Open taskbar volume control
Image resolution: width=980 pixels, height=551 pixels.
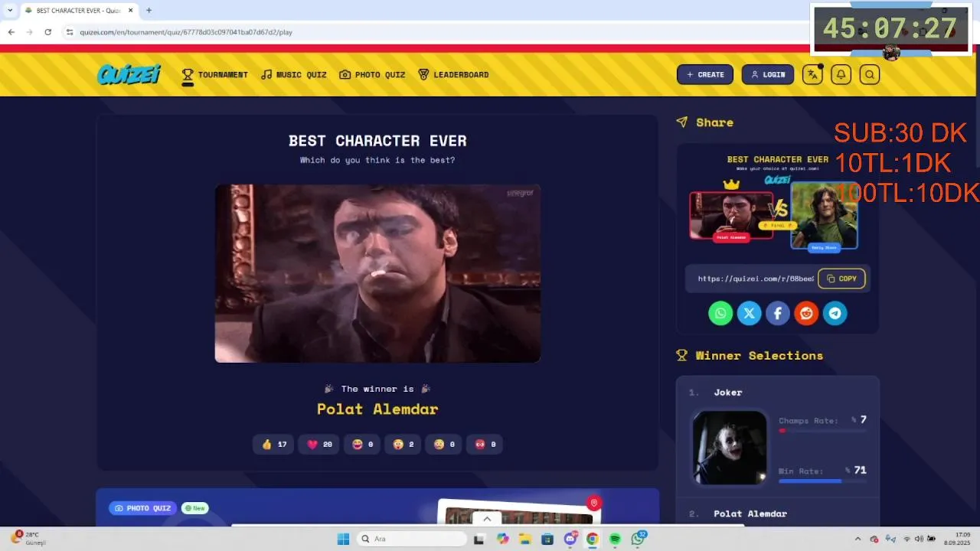pyautogui.click(x=919, y=539)
